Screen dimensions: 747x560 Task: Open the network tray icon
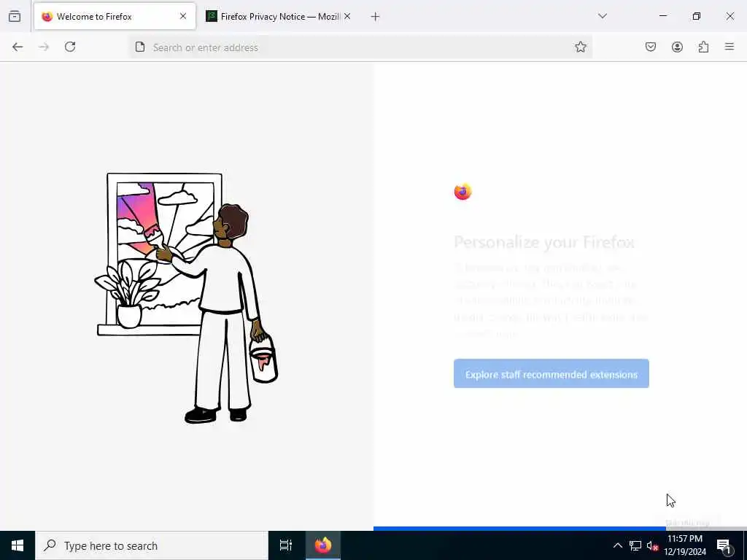635,545
